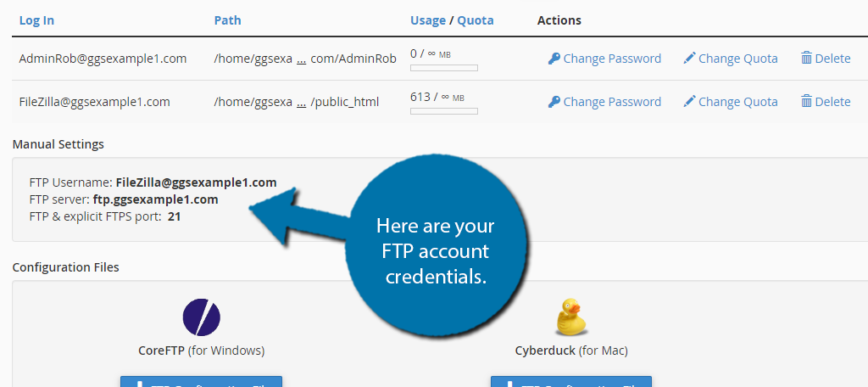Delete the FileZilla@ggsexample1.com account
Viewport: 868px width, 387px height.
[x=832, y=102]
